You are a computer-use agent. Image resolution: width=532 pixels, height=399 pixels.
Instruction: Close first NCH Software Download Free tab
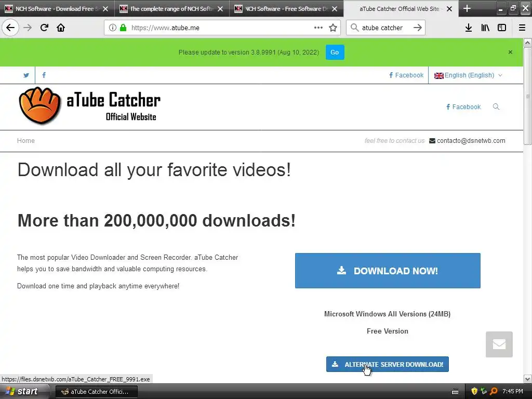click(x=105, y=9)
